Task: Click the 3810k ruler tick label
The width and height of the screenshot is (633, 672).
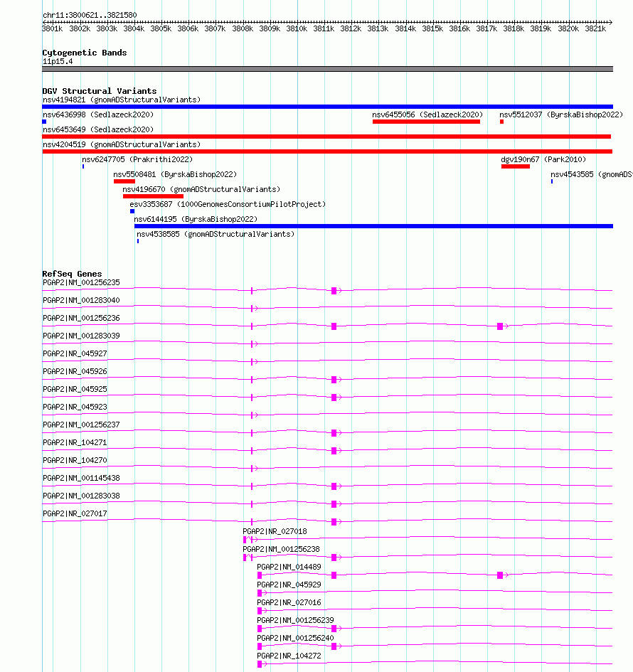Action: point(297,28)
